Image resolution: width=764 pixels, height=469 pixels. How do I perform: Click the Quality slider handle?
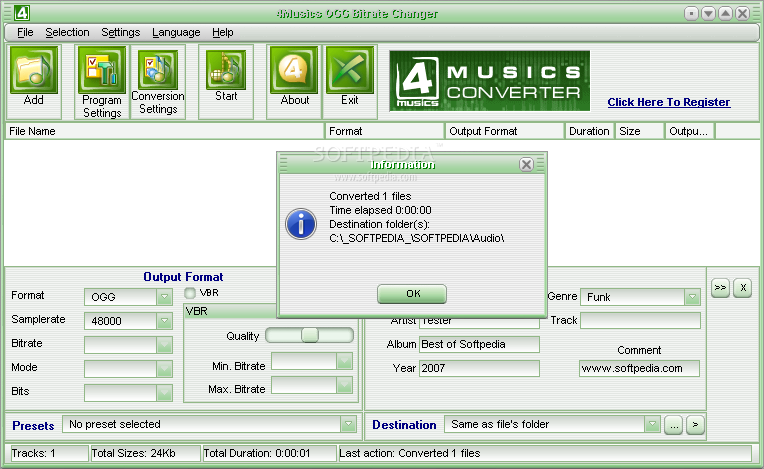(309, 335)
